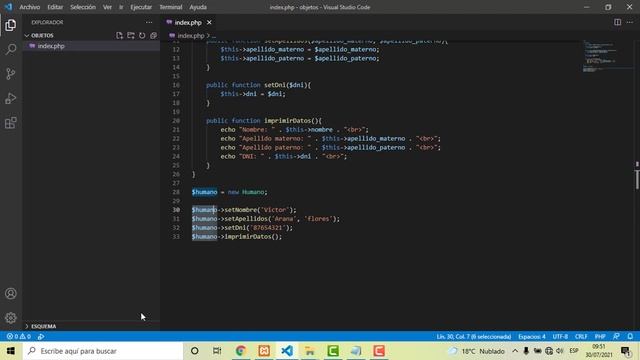Refresh the explorer file list
Viewport: 640px width, 360px height.
click(x=142, y=36)
